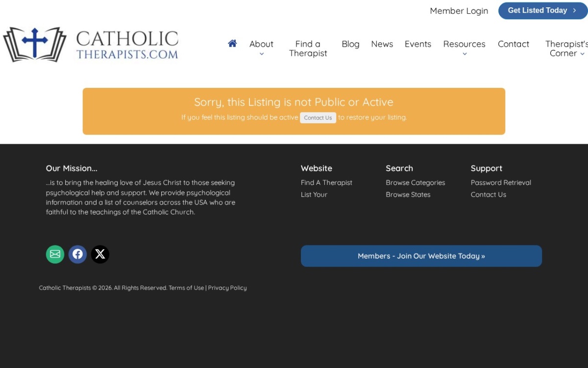Open the About menu item
The height and width of the screenshot is (368, 588).
(261, 44)
